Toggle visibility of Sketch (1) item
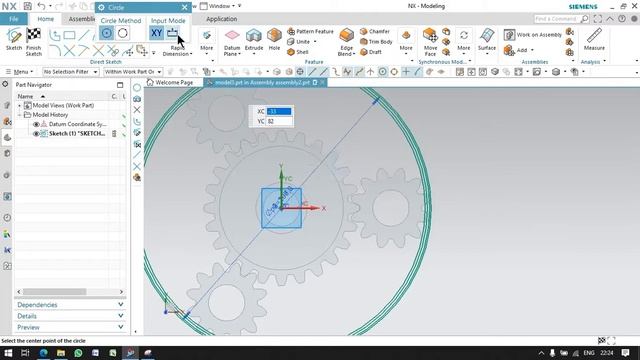 point(36,134)
